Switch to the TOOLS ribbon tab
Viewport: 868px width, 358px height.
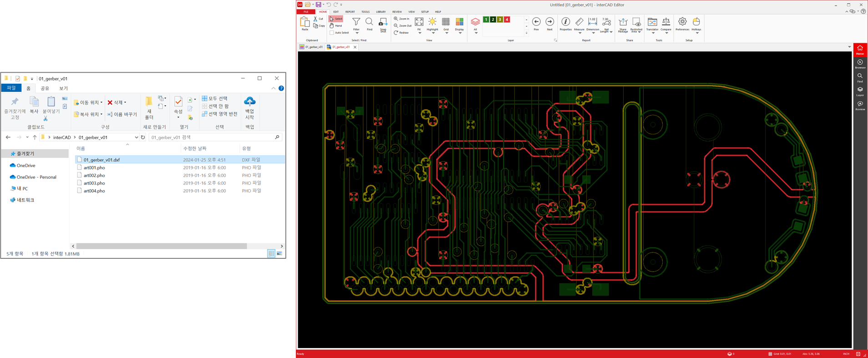tap(365, 12)
